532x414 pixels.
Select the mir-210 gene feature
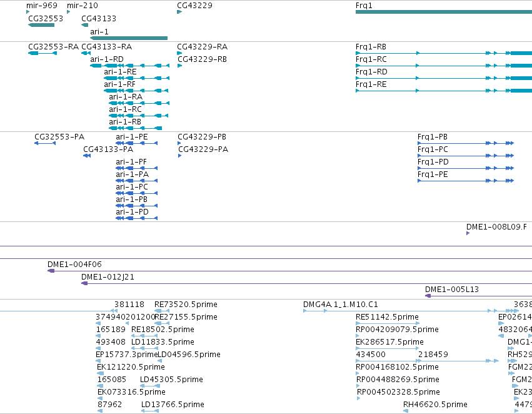[x=69, y=12]
